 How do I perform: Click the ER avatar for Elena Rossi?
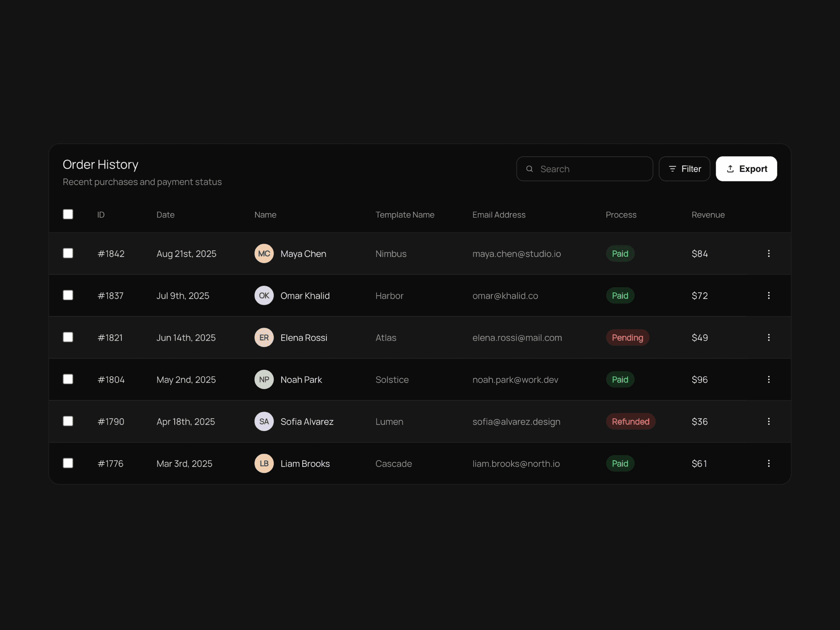coord(264,338)
